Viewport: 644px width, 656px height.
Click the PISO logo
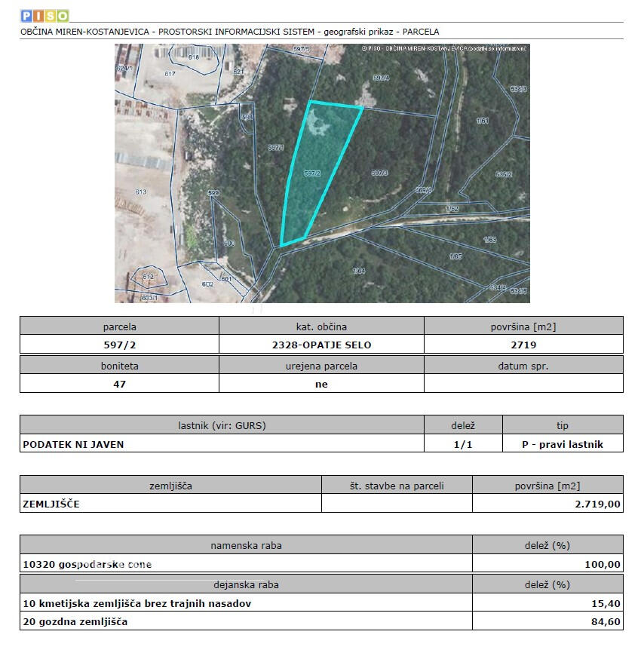click(x=44, y=15)
